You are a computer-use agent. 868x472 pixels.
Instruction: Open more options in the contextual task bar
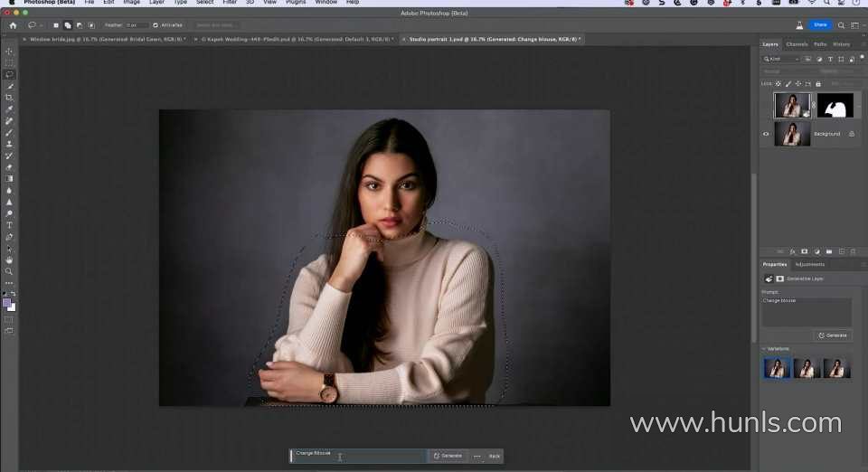[477, 456]
